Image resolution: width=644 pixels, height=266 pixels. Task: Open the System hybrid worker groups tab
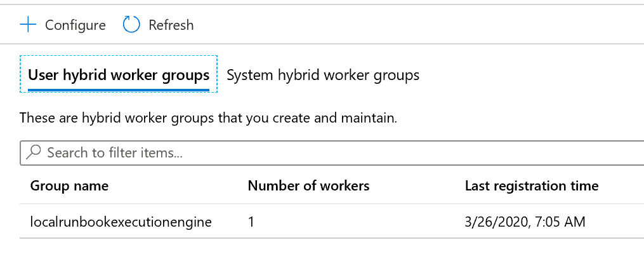point(322,75)
